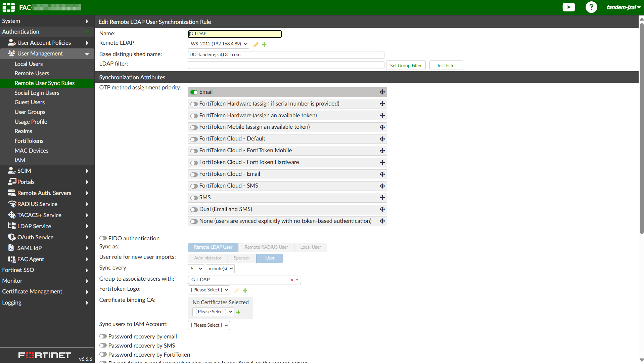Click the question mark help icon

[591, 7]
